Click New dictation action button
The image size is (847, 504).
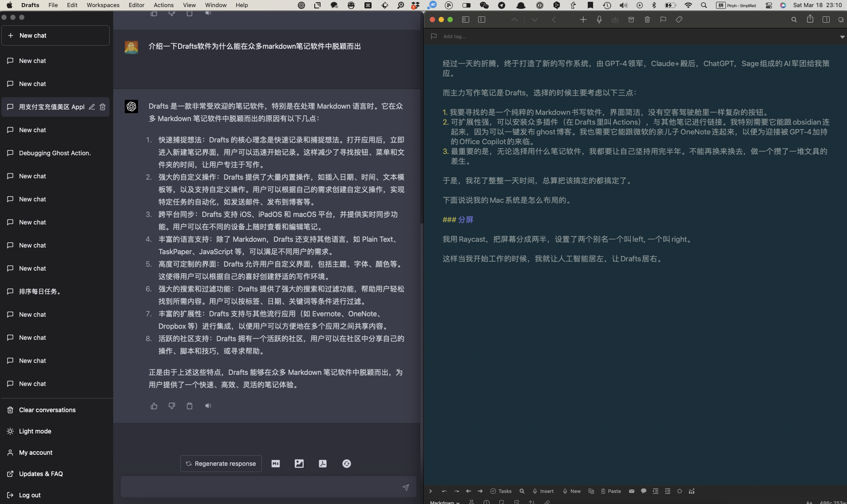[x=572, y=491]
